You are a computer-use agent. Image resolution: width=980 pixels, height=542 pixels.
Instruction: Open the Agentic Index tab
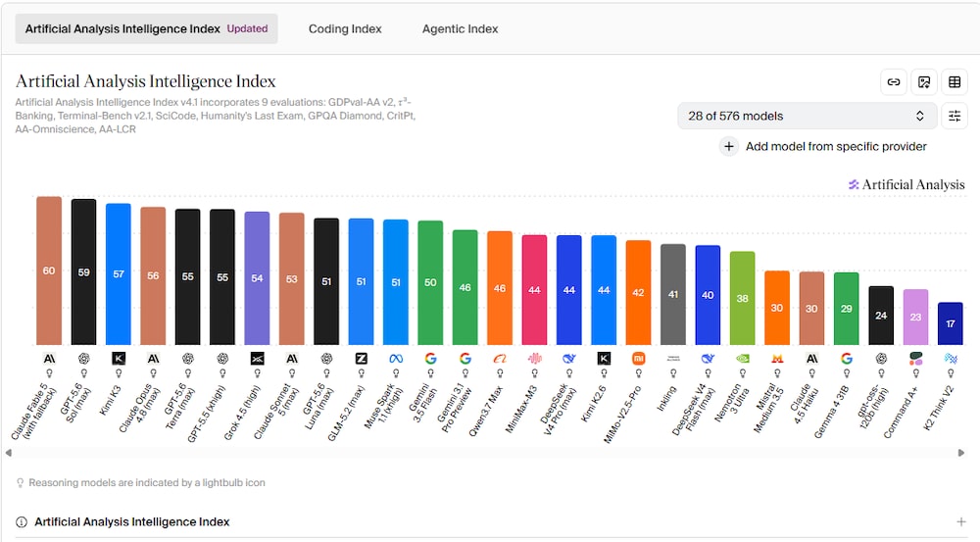460,28
